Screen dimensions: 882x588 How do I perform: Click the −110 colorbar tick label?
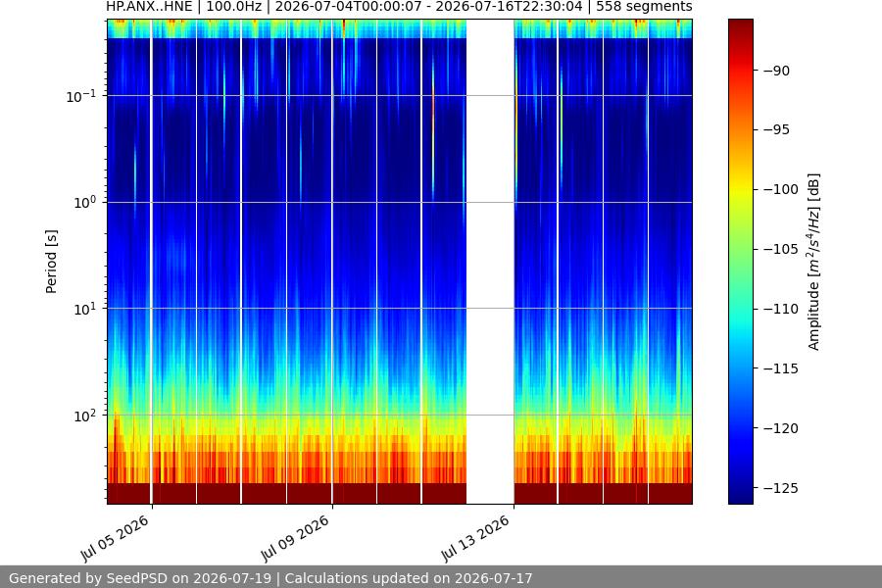pos(780,309)
